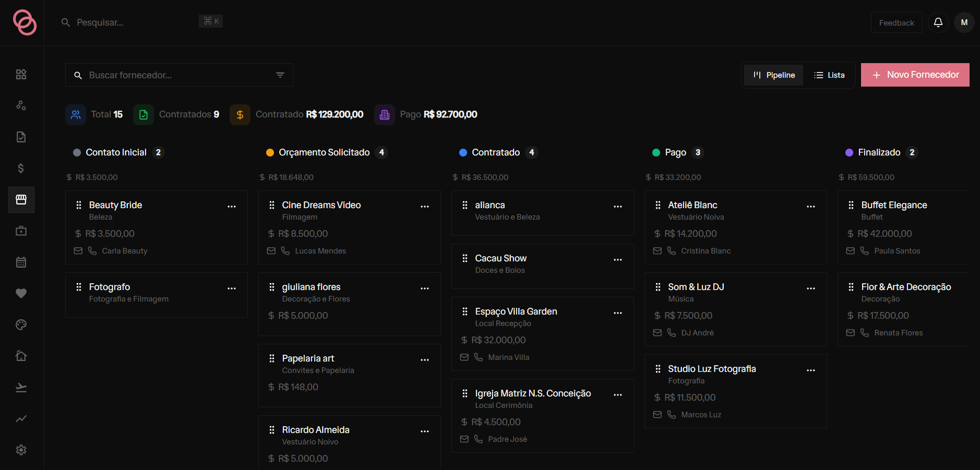Open settings gear icon in sidebar
The width and height of the screenshot is (980, 470).
pos(21,450)
